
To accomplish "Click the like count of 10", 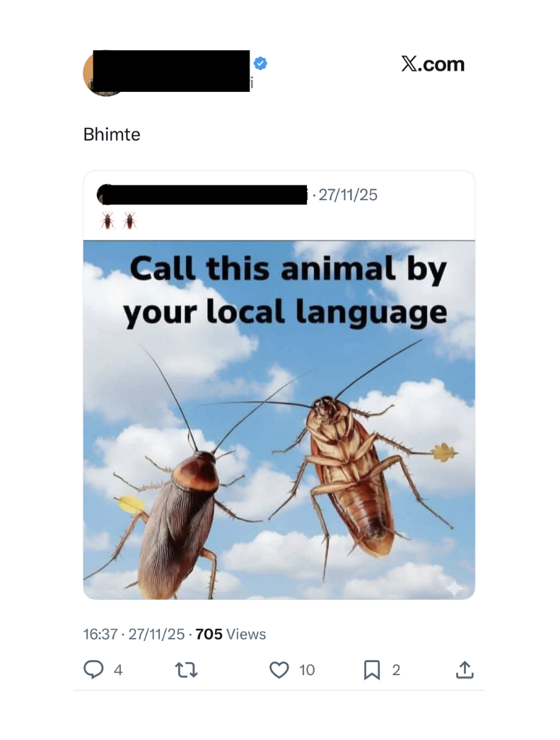I will [x=307, y=670].
